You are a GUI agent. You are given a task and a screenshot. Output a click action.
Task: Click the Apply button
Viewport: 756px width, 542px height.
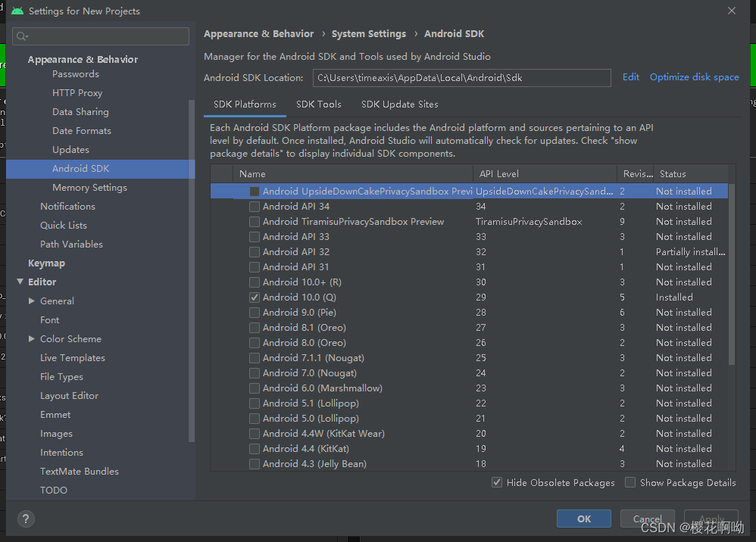tap(711, 519)
